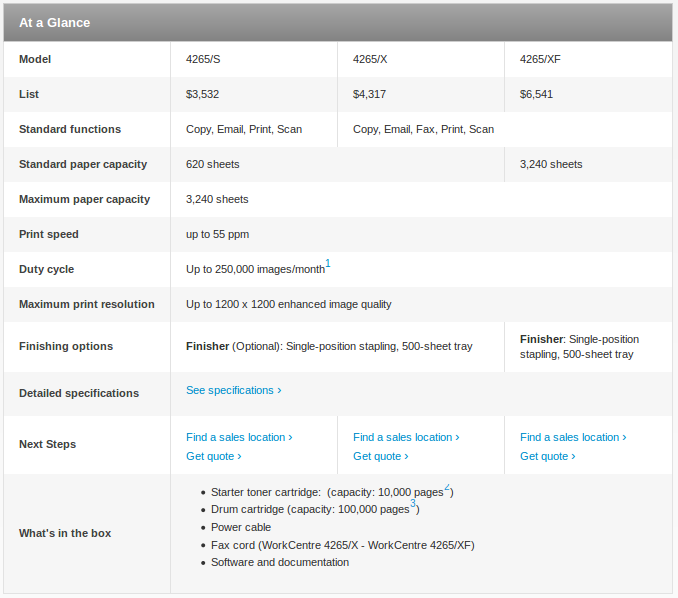Click the $6,541 list price
678x598 pixels.
pos(536,94)
